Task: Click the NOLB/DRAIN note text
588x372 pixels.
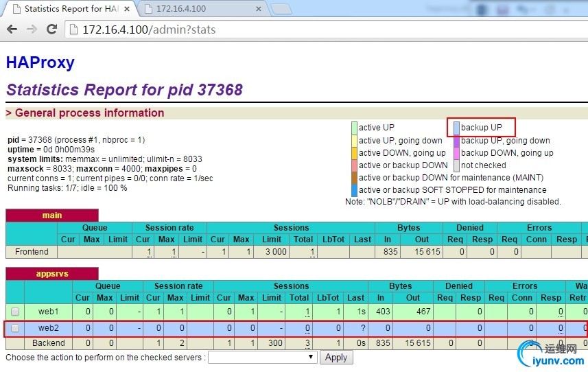Action: point(453,202)
